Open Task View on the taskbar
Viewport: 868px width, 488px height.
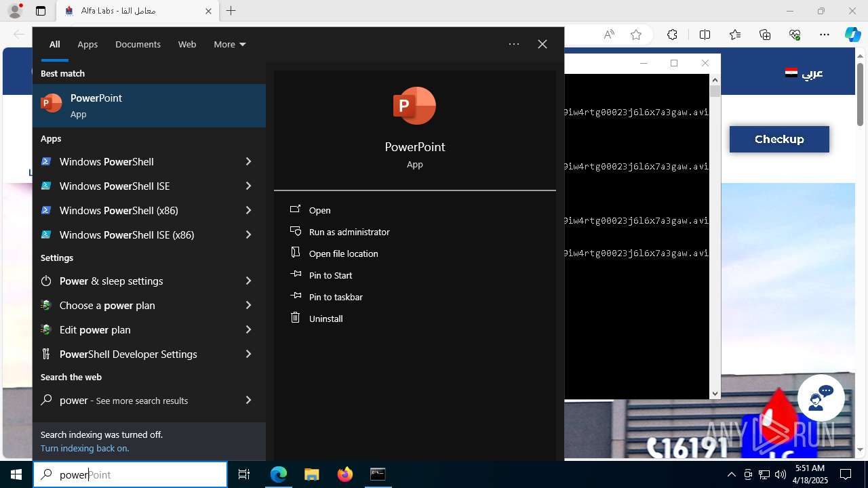tap(244, 474)
